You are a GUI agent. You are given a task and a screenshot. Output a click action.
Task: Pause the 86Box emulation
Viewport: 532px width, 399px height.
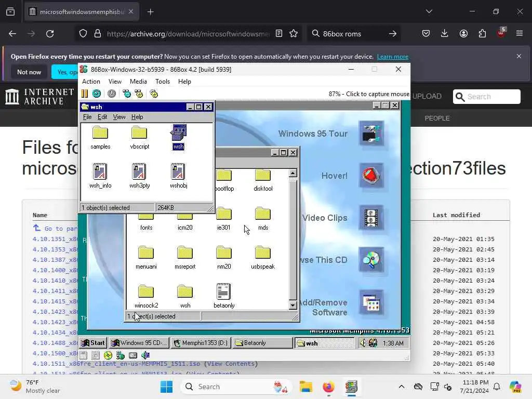click(85, 94)
